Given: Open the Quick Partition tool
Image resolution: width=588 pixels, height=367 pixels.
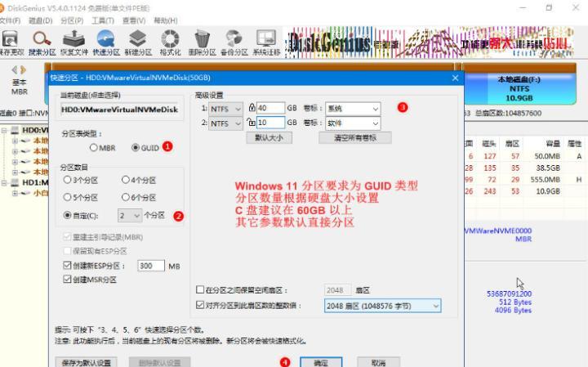Looking at the screenshot, I should [x=106, y=43].
